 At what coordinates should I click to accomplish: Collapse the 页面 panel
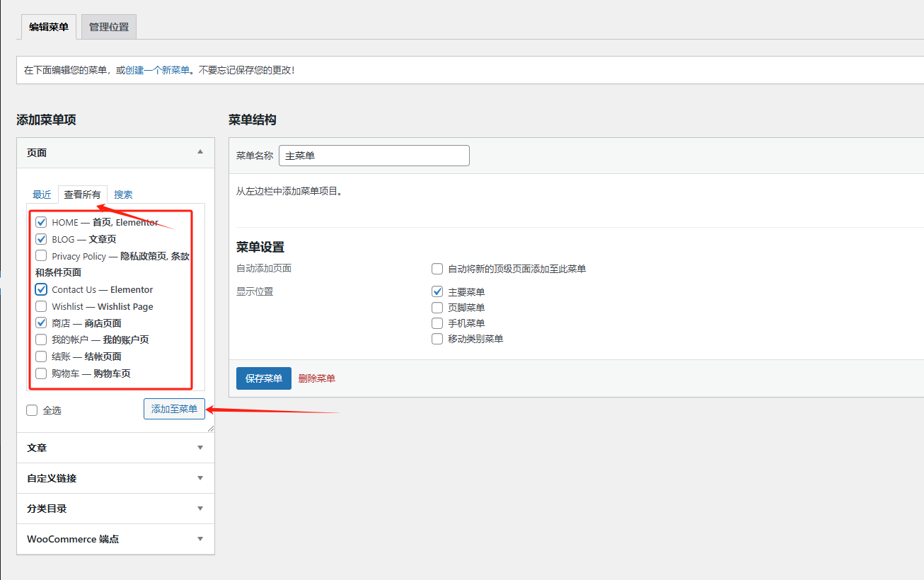click(x=200, y=152)
